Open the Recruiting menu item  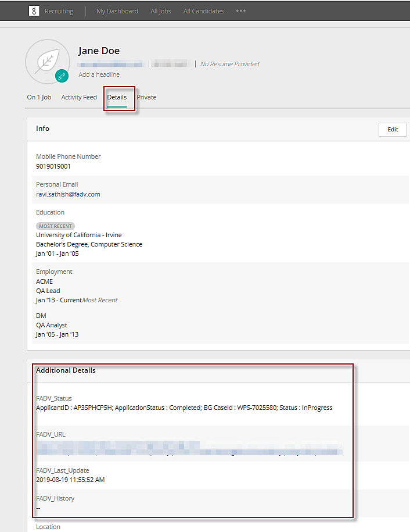[x=59, y=11]
